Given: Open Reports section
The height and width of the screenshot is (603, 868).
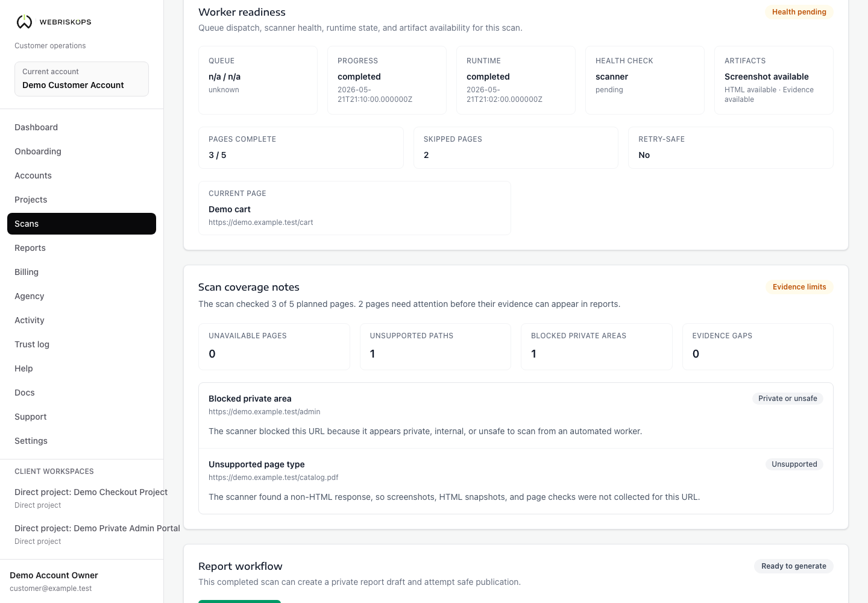Looking at the screenshot, I should pos(81,248).
